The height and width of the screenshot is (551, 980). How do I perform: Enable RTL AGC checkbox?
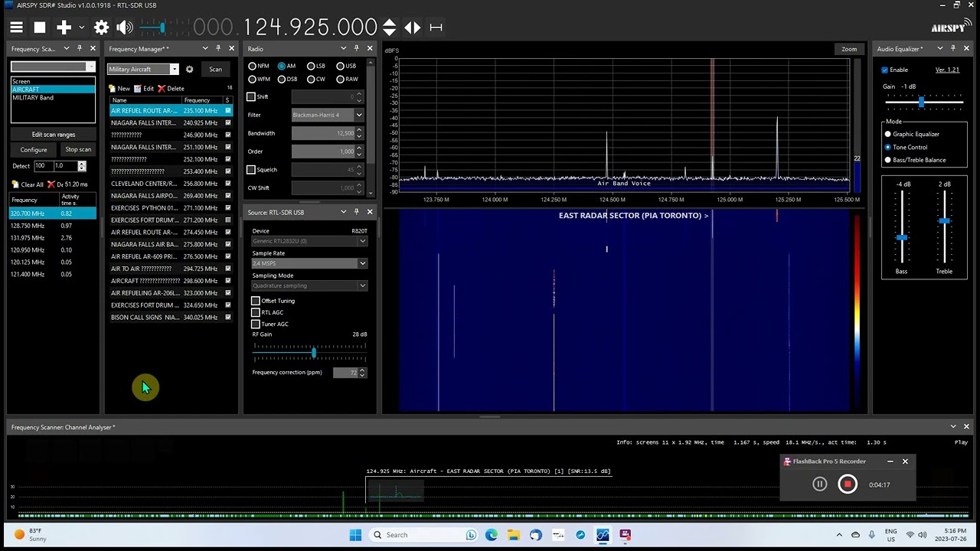[x=256, y=312]
